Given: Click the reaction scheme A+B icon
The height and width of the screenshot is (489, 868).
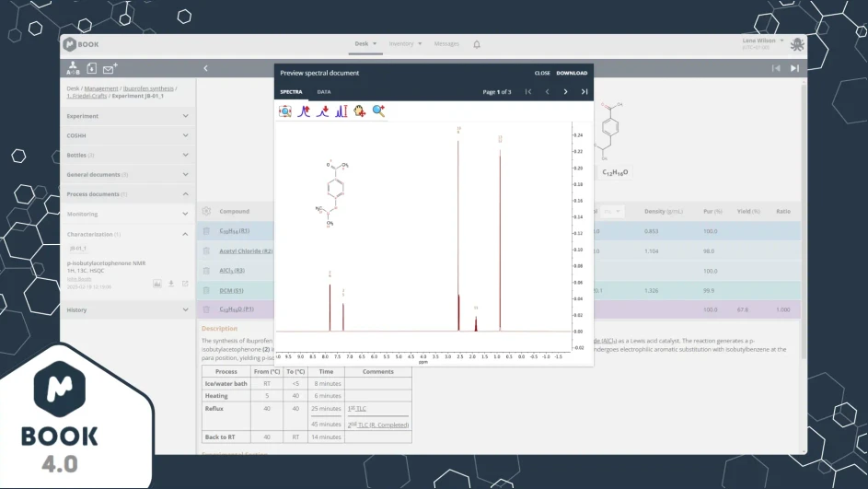Looking at the screenshot, I should (73, 68).
